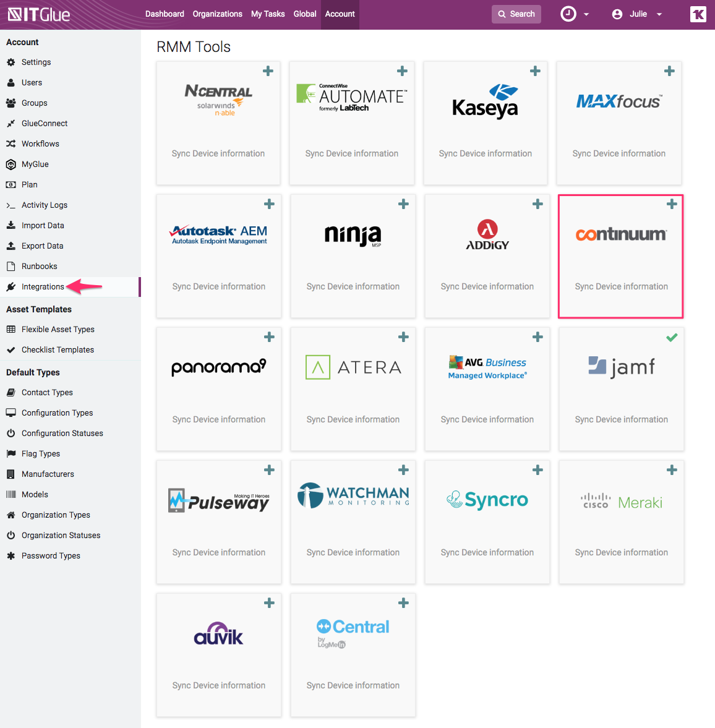The image size is (715, 728).
Task: Open Integrations in the sidebar
Action: tap(70, 287)
